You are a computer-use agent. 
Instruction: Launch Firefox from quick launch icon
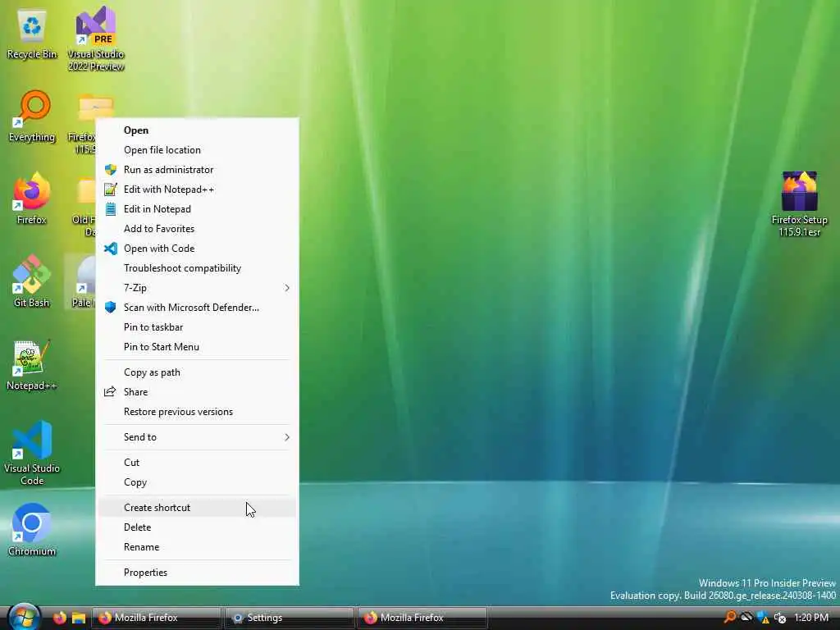point(59,618)
